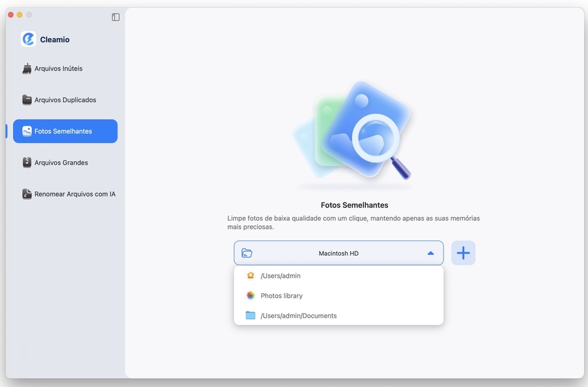Click the description starting 'Limpe fotos de baixa qualidade'
The image size is (588, 387).
(x=353, y=222)
